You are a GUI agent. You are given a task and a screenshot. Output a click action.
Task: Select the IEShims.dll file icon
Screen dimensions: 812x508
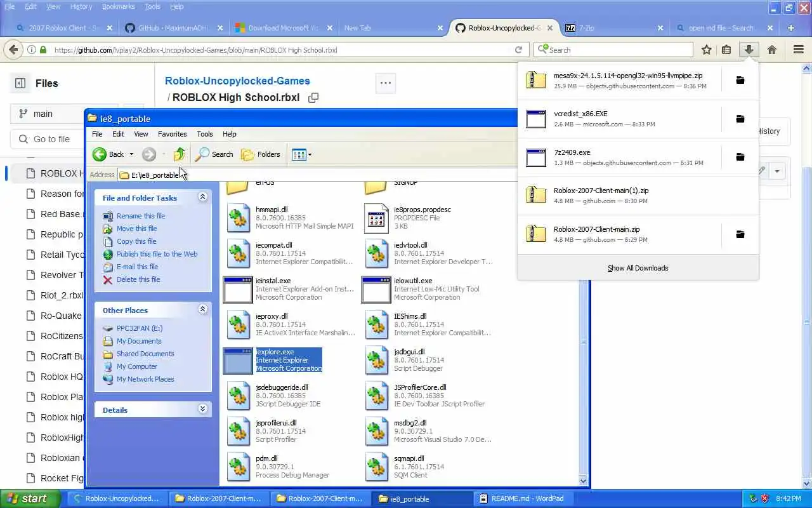point(377,324)
